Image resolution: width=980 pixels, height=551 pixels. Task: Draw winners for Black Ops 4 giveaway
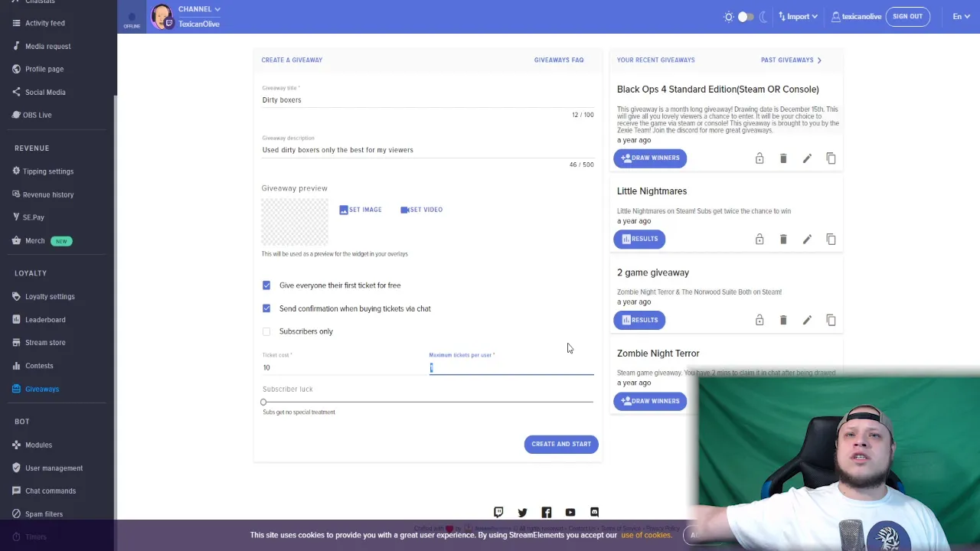(650, 158)
